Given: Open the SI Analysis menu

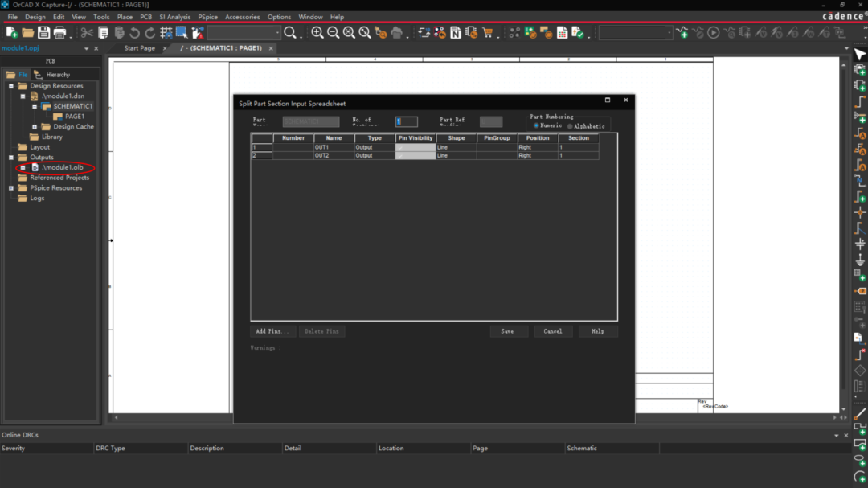Looking at the screenshot, I should pyautogui.click(x=175, y=17).
